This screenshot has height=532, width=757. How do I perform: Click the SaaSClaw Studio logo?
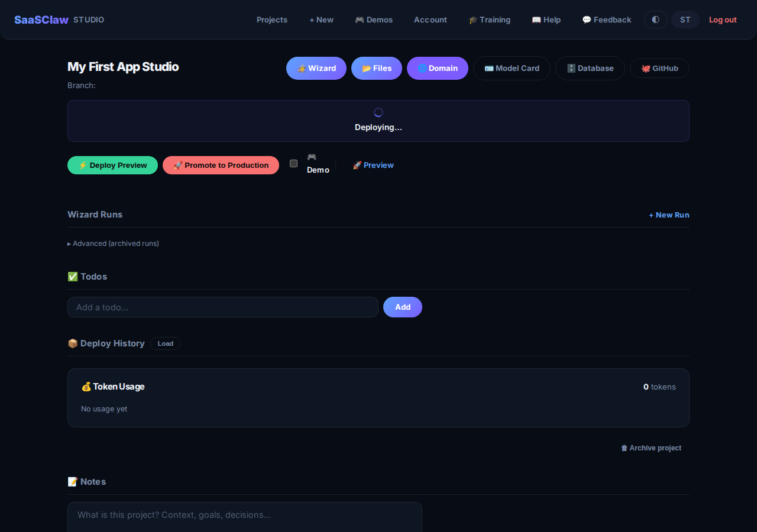[59, 20]
